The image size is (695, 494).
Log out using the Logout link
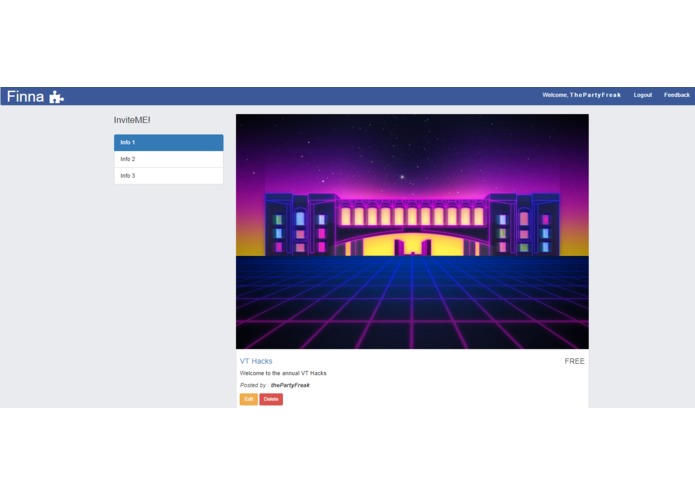click(643, 95)
